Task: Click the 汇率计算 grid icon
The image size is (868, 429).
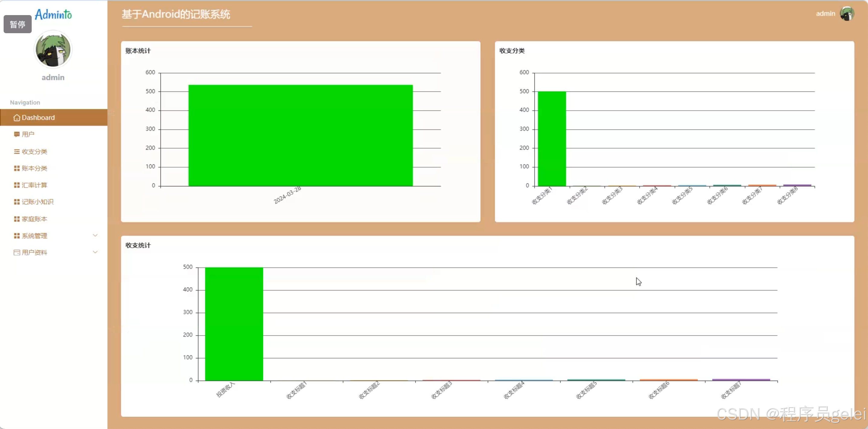Action: pos(17,185)
